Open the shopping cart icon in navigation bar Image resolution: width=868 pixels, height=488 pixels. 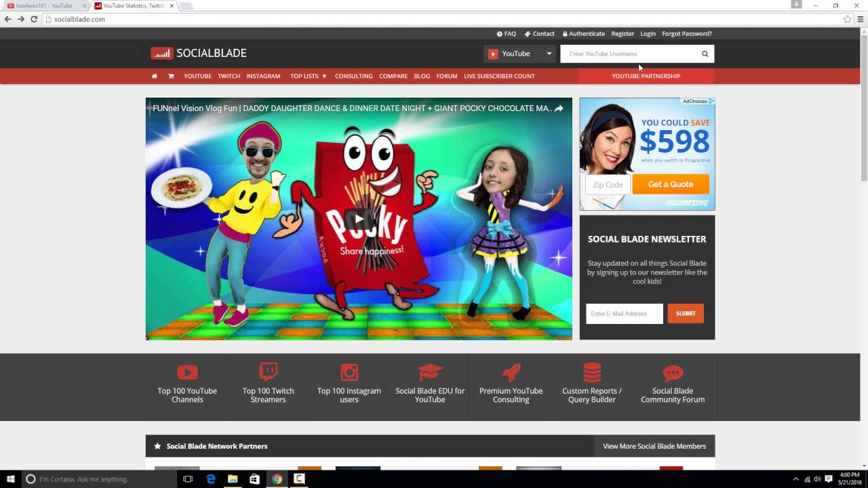(171, 76)
